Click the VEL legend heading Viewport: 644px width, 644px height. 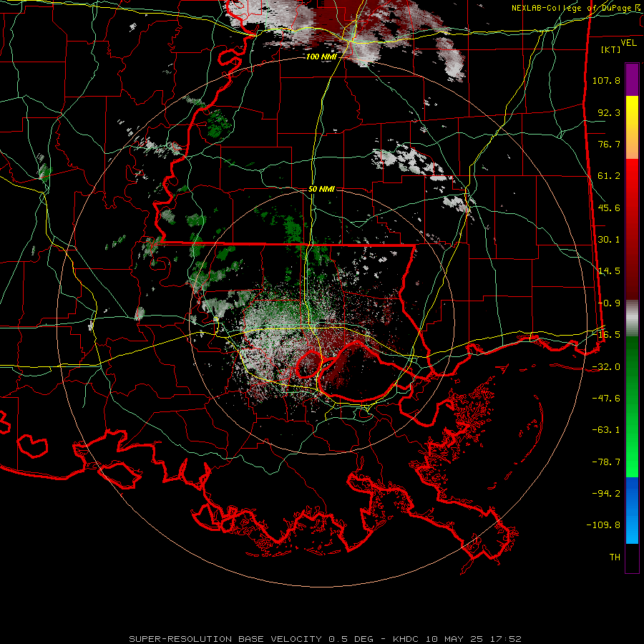click(628, 43)
